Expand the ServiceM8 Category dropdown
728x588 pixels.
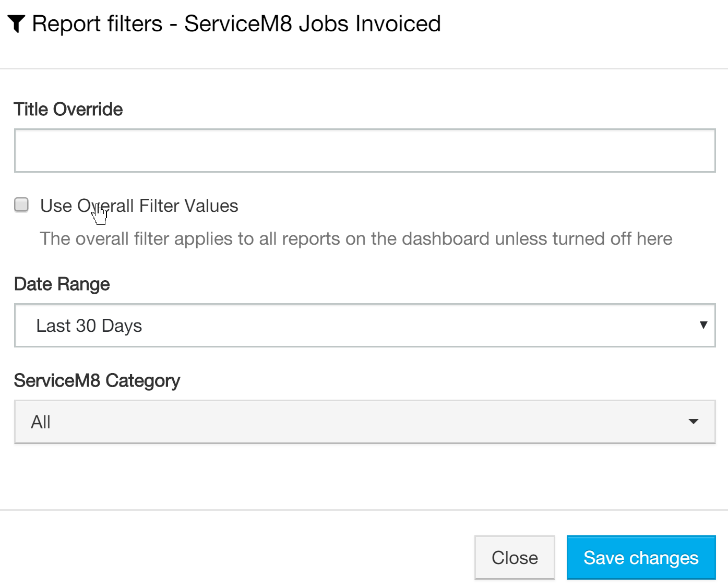[x=364, y=422]
